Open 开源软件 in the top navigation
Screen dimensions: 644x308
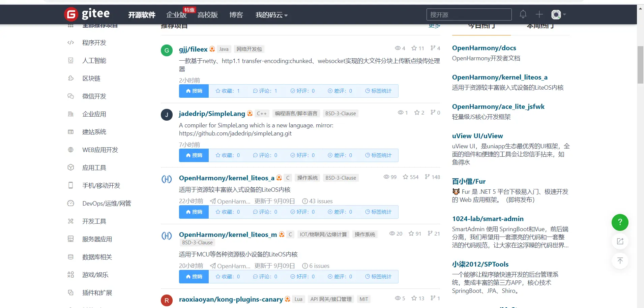tap(142, 15)
